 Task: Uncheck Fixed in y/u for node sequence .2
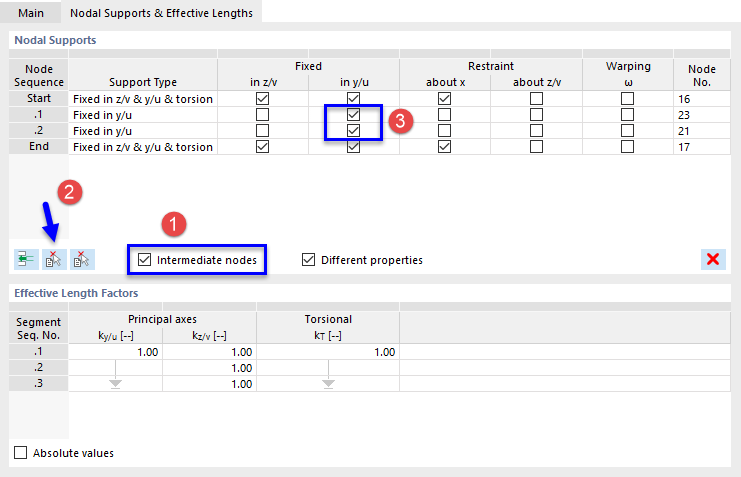pyautogui.click(x=353, y=131)
